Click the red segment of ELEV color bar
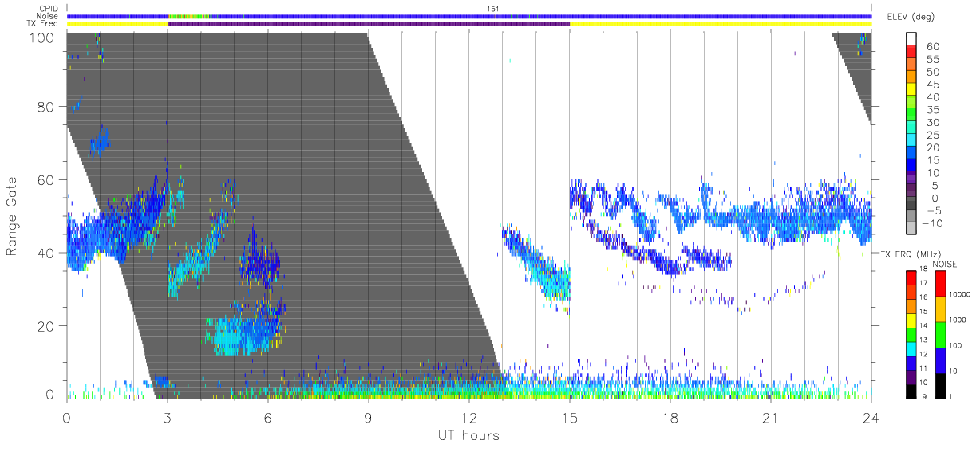This screenshot has height=452, width=980. click(x=913, y=52)
